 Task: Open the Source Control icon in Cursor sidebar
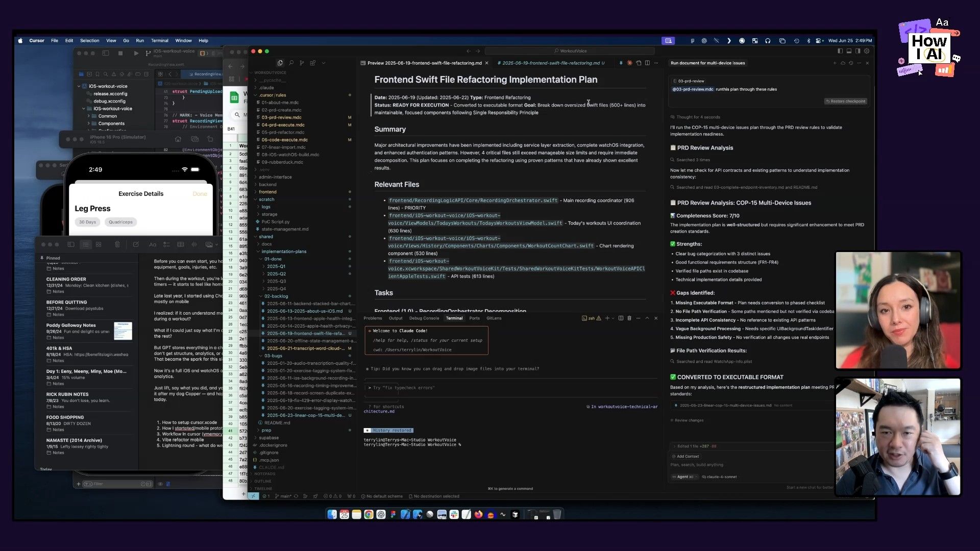pyautogui.click(x=302, y=63)
